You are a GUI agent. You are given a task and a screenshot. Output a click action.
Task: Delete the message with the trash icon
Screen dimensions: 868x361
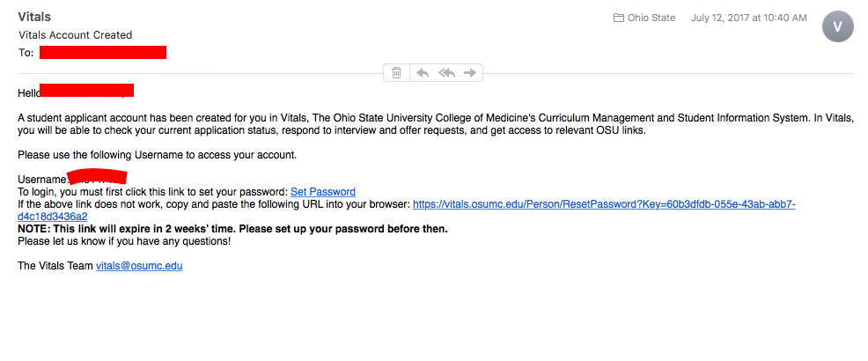pyautogui.click(x=396, y=72)
